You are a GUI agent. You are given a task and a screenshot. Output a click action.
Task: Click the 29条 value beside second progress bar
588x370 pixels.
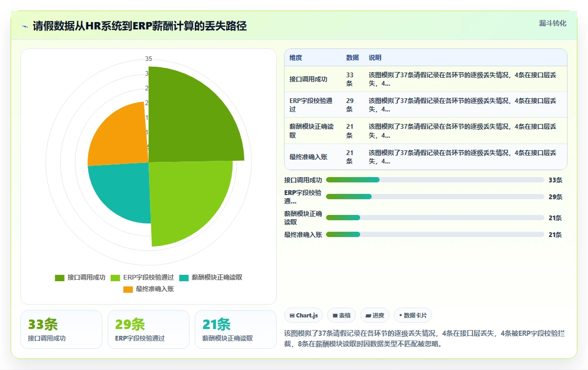[x=555, y=197]
